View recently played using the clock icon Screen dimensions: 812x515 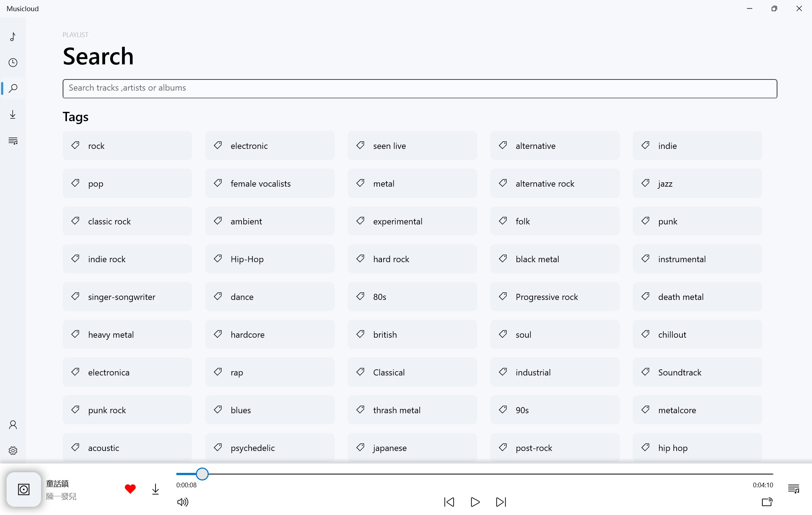(x=13, y=62)
